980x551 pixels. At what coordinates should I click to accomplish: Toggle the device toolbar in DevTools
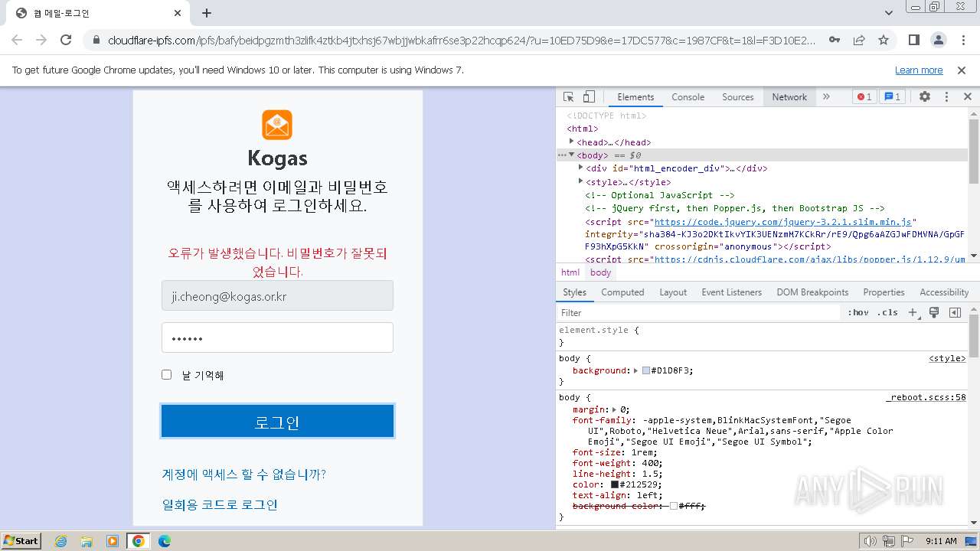point(589,97)
